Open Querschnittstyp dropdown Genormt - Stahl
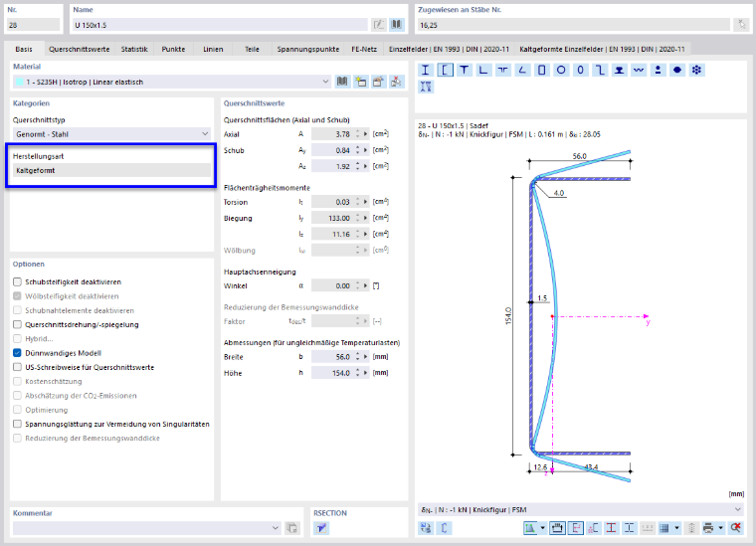The height and width of the screenshot is (546, 756). click(111, 134)
